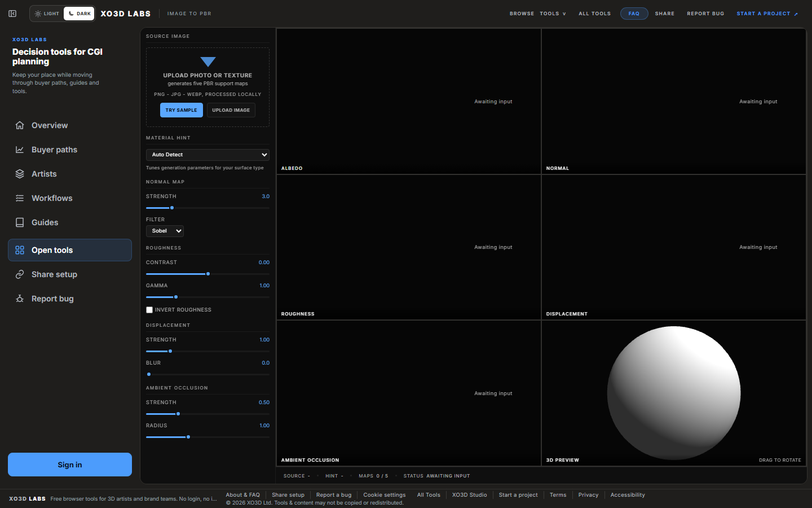Viewport: 812px width, 508px height.
Task: Open About & FAQ footer link
Action: pyautogui.click(x=243, y=495)
